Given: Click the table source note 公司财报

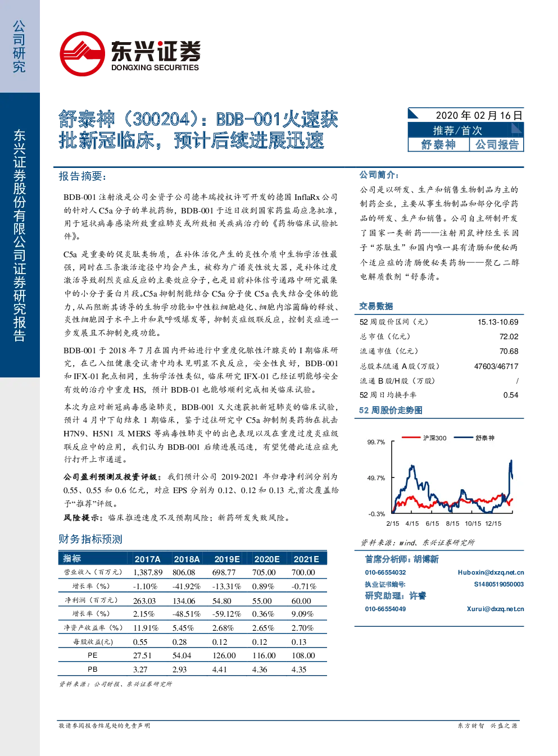Looking at the screenshot, I should (x=115, y=684).
